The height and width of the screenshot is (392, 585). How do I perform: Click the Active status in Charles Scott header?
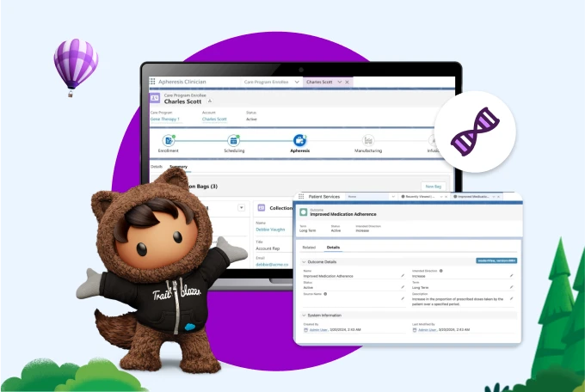[251, 119]
